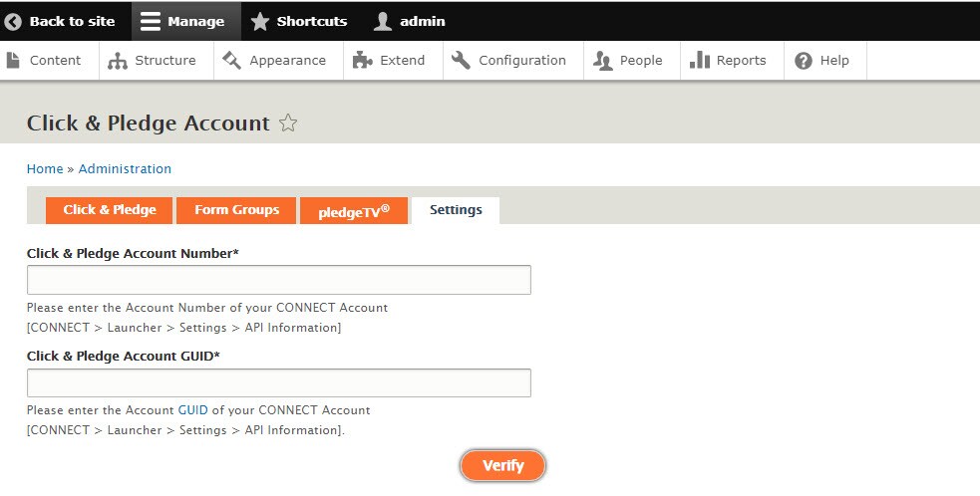Viewport: 980px width, 496px height.
Task: Follow the GUID hyperlink in description
Action: 192,410
